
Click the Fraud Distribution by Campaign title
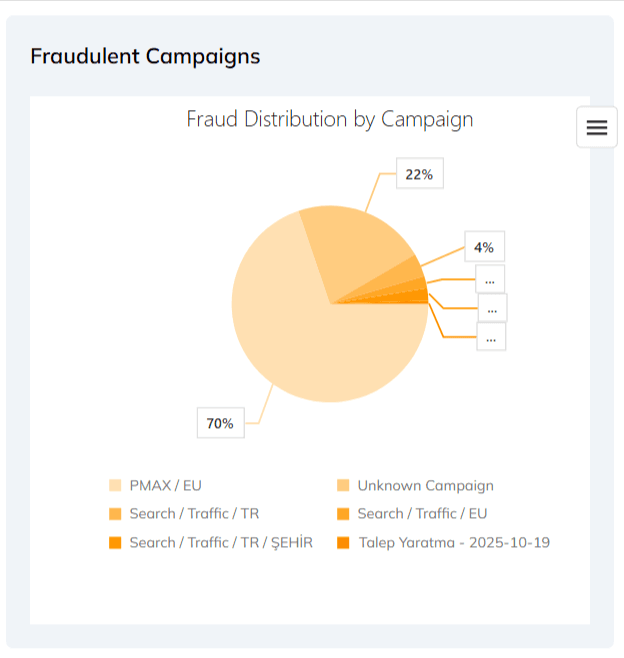(330, 120)
